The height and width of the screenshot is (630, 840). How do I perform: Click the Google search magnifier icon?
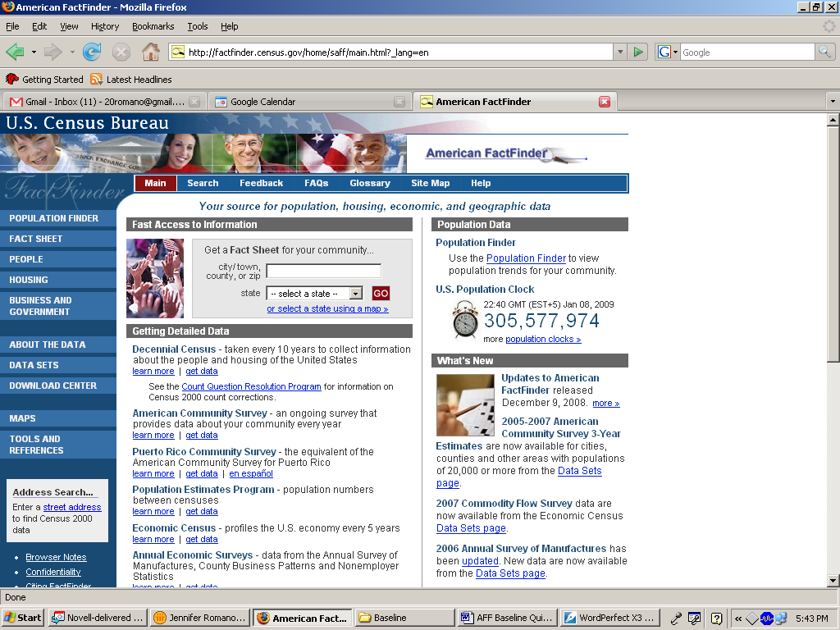pyautogui.click(x=824, y=52)
